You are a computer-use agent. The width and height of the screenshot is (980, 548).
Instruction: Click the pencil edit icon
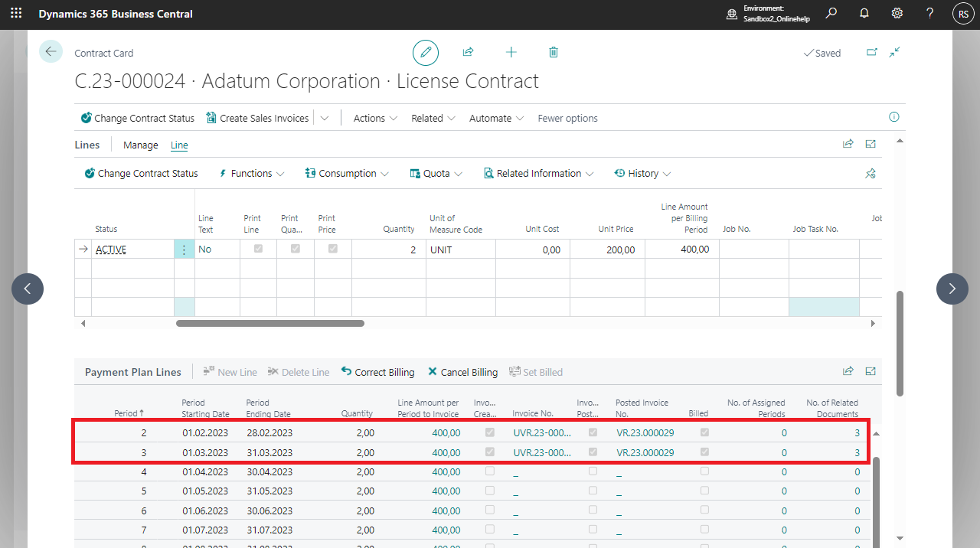(x=426, y=53)
